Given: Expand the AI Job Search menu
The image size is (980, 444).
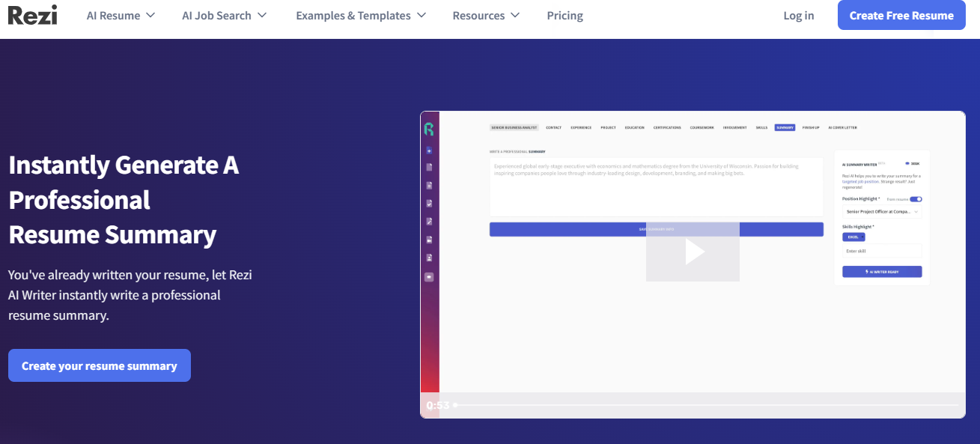Looking at the screenshot, I should [x=225, y=15].
